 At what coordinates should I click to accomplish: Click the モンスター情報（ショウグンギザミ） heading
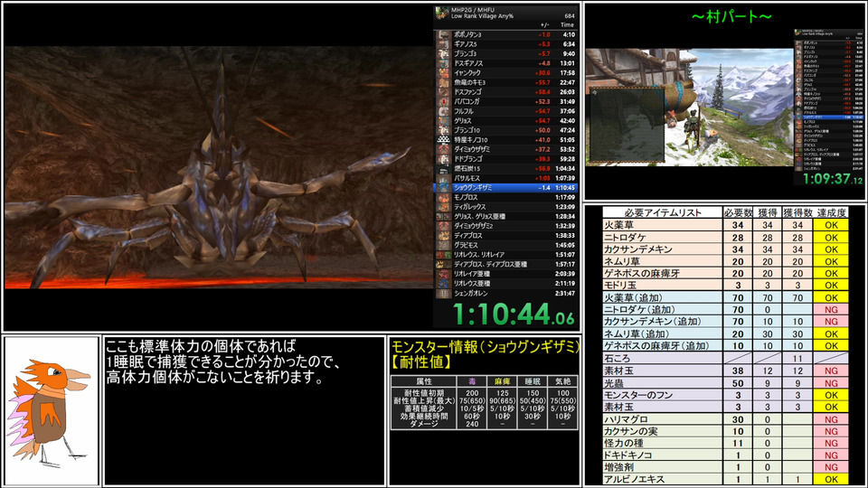point(486,347)
